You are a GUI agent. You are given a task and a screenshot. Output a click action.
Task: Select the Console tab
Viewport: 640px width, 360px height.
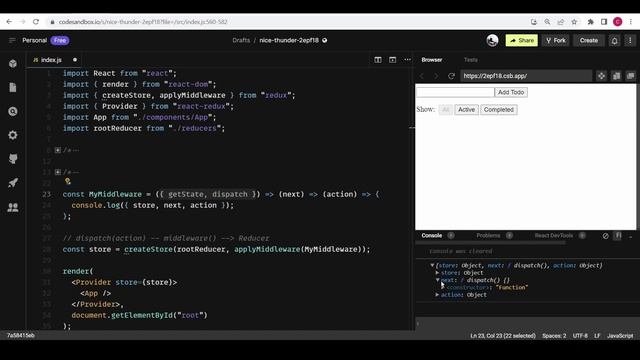coord(431,236)
